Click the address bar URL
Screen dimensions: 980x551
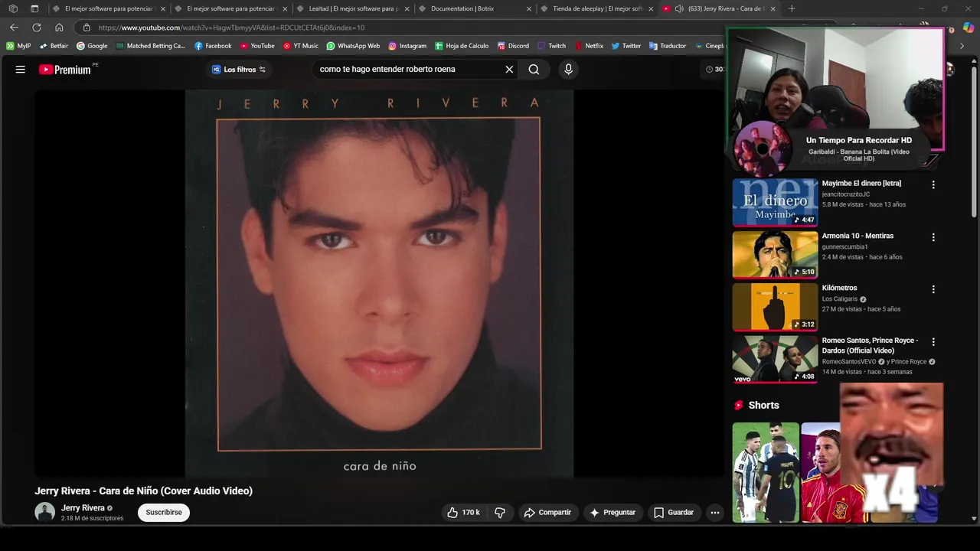[x=231, y=28]
